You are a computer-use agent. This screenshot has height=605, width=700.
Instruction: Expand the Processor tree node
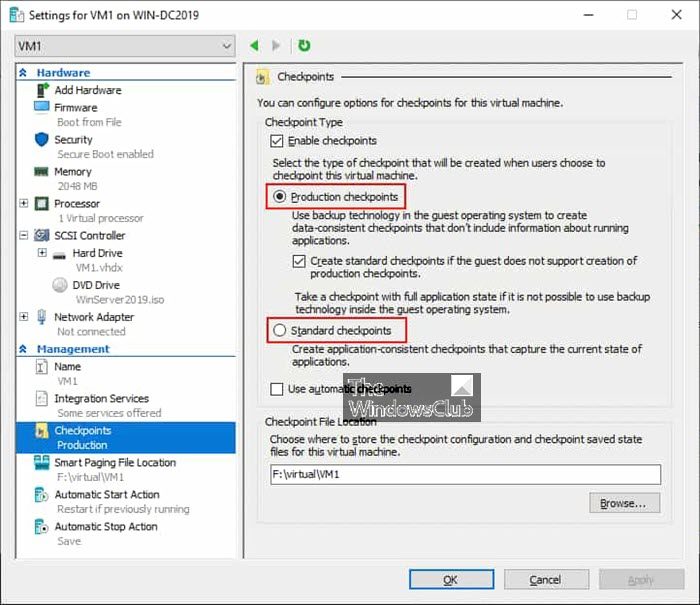click(24, 203)
